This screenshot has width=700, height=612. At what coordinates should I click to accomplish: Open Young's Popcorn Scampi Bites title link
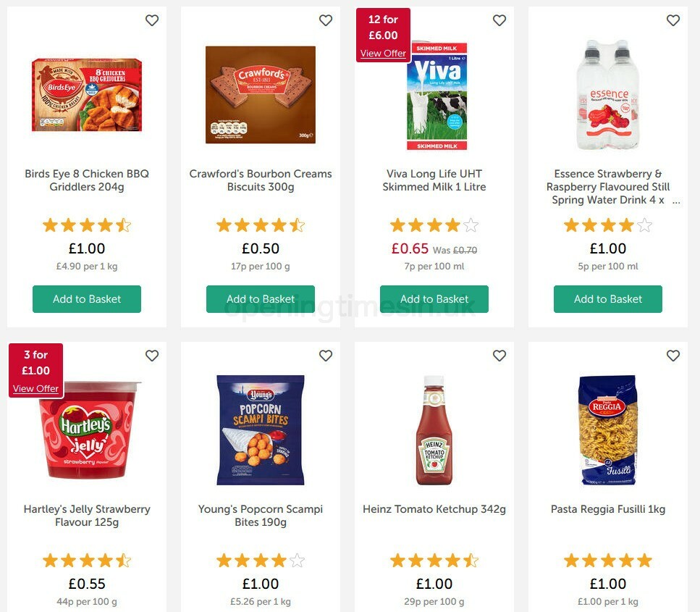pyautogui.click(x=261, y=516)
